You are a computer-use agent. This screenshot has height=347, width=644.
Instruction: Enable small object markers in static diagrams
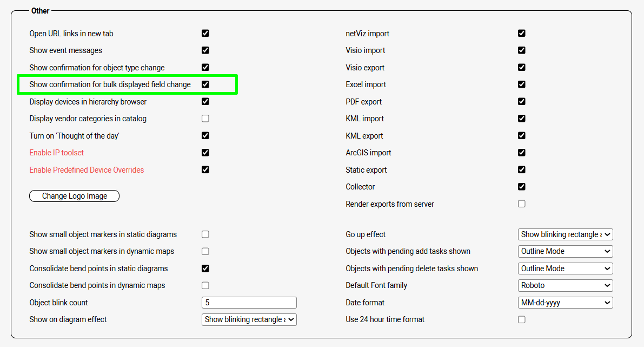(x=205, y=234)
